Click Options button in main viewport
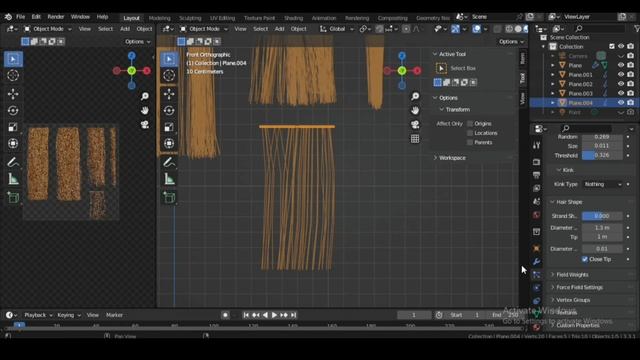 (x=511, y=42)
